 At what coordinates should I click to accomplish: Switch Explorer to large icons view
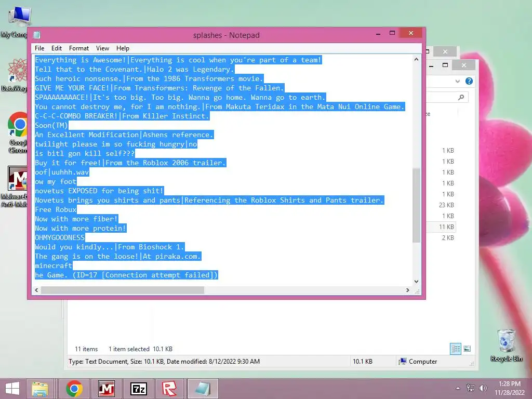pos(467,349)
